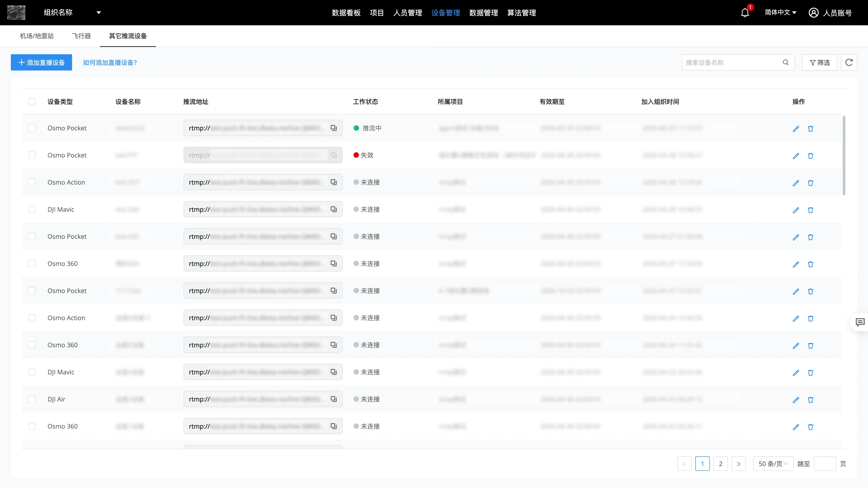Click the previous page arrow
868x488 pixels.
(684, 464)
